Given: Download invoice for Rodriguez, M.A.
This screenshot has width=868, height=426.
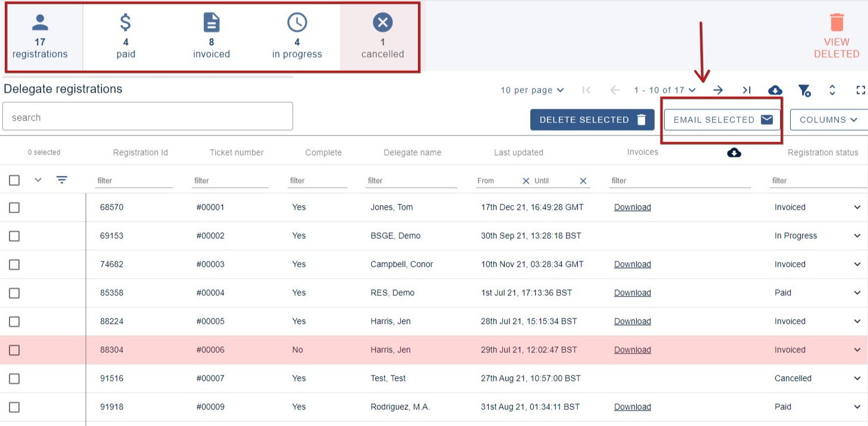Looking at the screenshot, I should [632, 407].
